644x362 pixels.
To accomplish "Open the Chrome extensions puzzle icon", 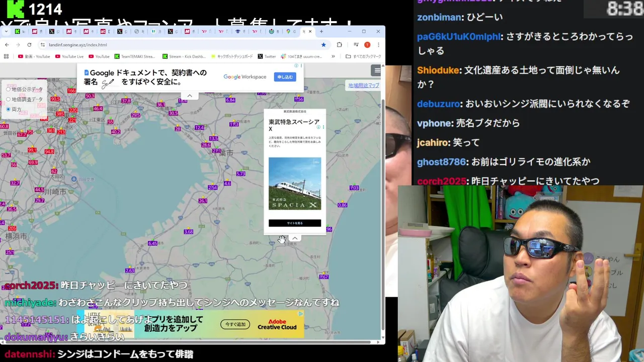I will tap(339, 45).
